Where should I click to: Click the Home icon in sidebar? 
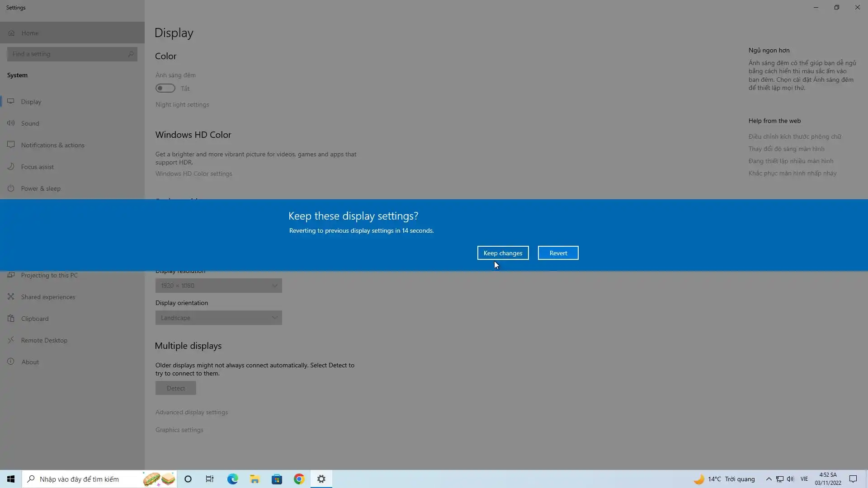(x=11, y=33)
